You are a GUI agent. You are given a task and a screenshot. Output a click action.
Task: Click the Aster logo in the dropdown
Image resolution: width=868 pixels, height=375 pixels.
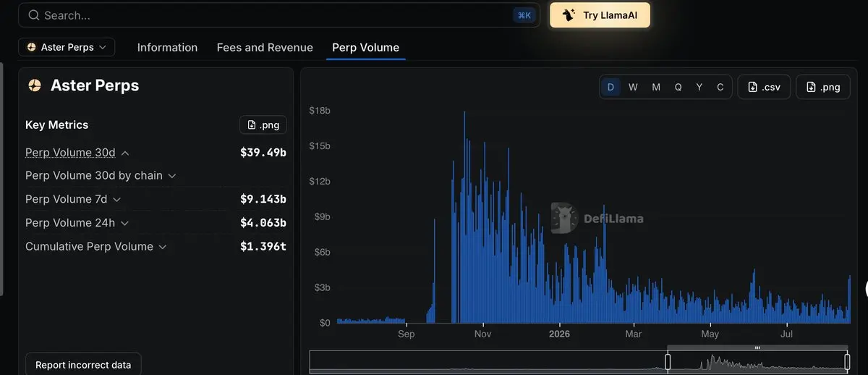pyautogui.click(x=31, y=47)
